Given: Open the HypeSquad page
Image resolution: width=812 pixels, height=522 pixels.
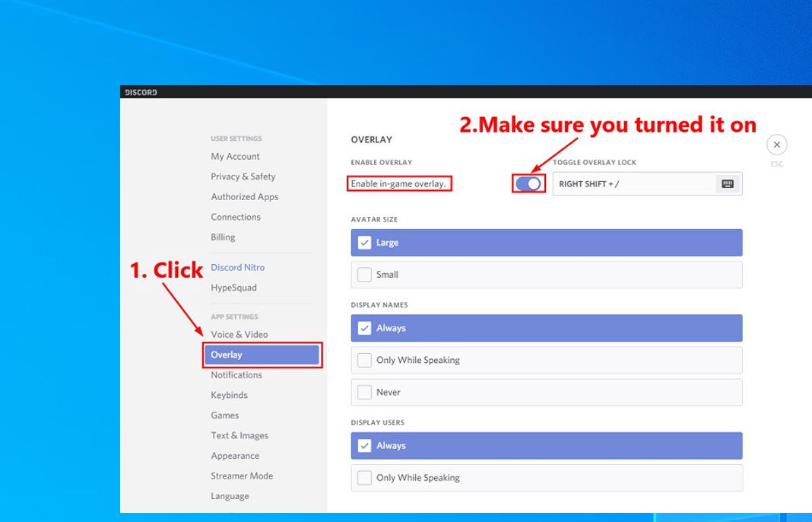Looking at the screenshot, I should (x=233, y=288).
